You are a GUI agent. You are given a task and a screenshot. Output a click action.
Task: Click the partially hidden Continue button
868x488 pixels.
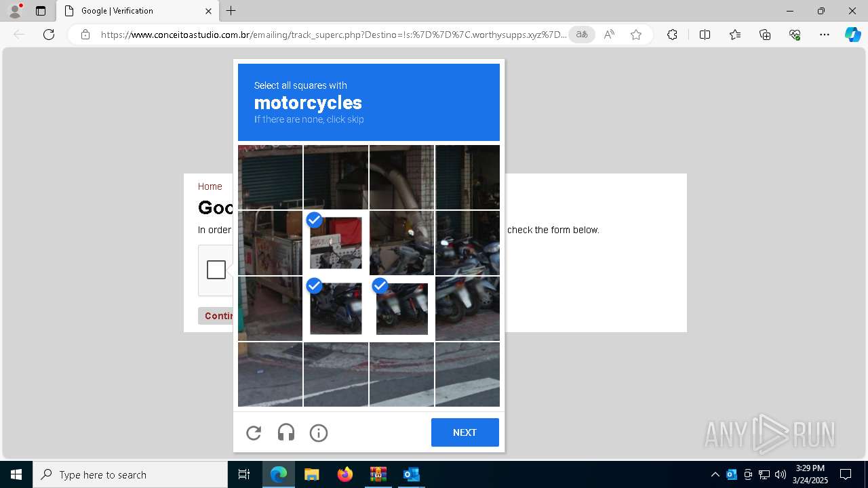point(216,316)
